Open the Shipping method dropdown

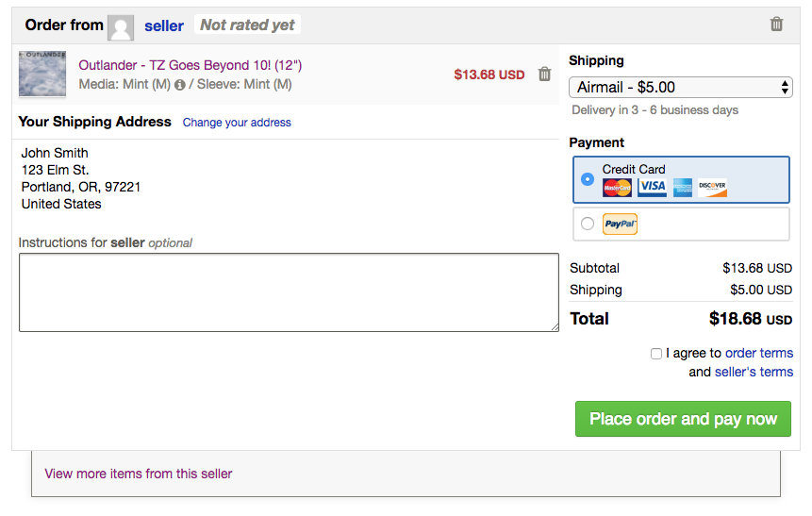(x=680, y=88)
